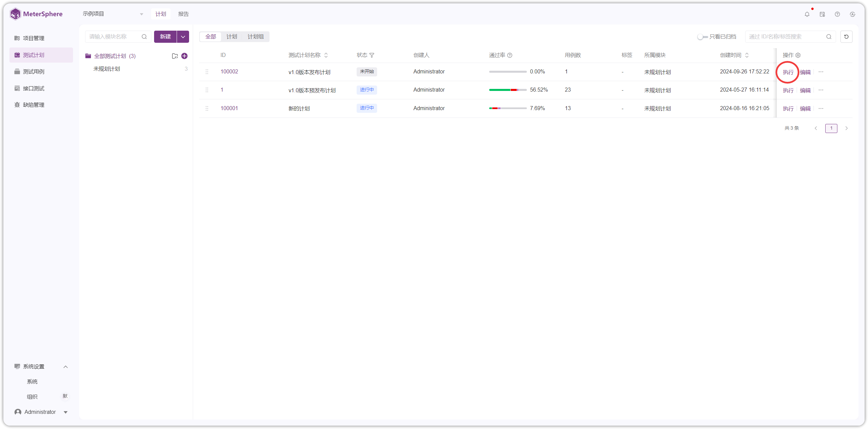Click the MeterSphere logo
Viewport: 868px width, 429px height.
click(x=36, y=14)
